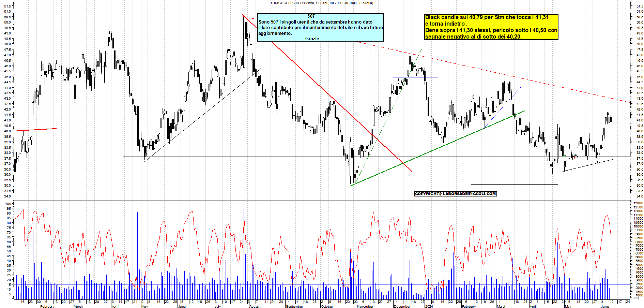
Task: Click the '13000' volume scale value
Action: click(638, 203)
